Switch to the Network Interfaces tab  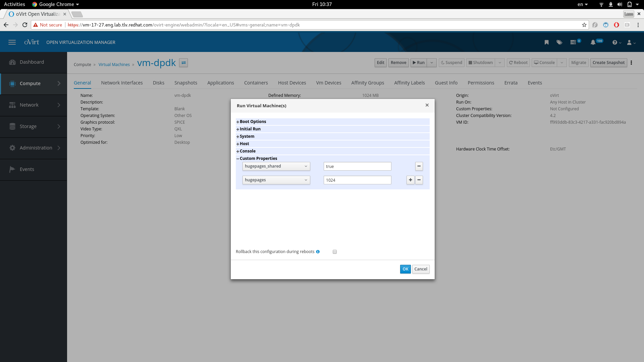[x=122, y=83]
